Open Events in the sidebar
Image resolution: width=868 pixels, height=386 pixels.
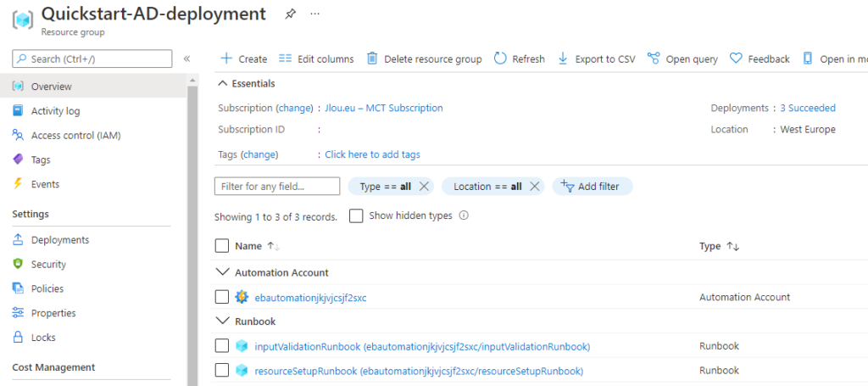point(46,184)
